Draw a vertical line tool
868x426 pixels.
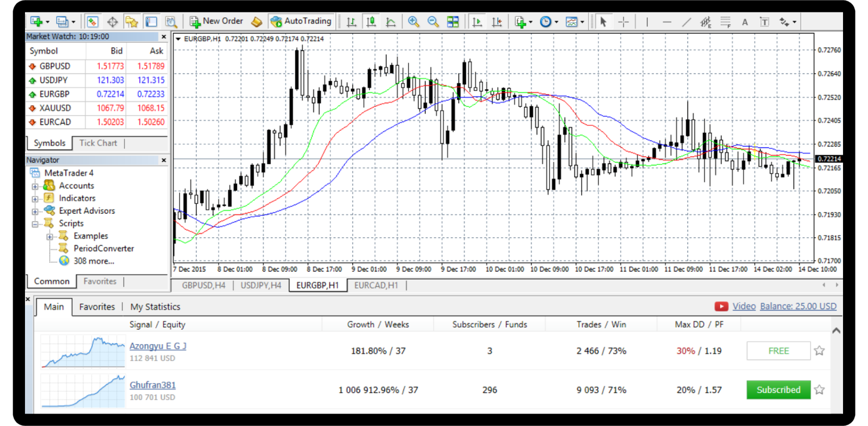tap(647, 22)
